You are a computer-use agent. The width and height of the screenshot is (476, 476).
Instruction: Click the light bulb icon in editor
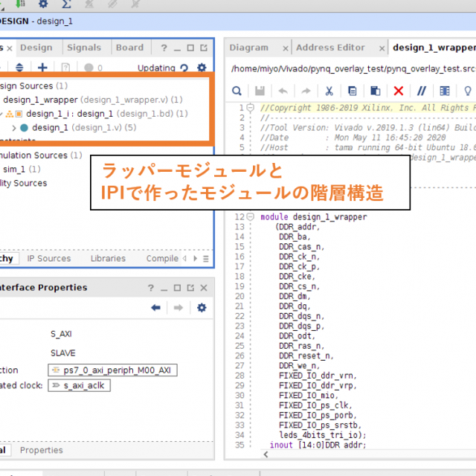pyautogui.click(x=468, y=91)
